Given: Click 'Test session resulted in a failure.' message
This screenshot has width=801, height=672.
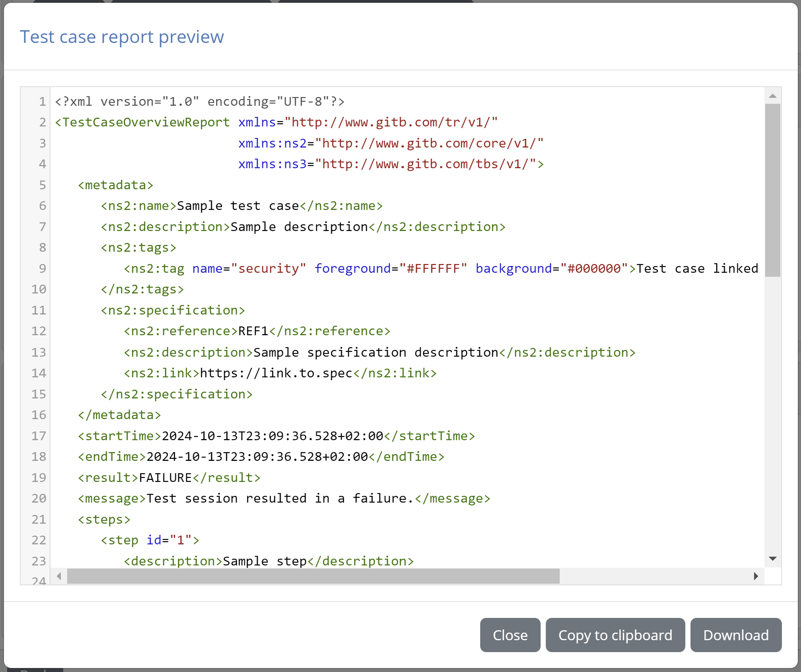Looking at the screenshot, I should point(281,498).
